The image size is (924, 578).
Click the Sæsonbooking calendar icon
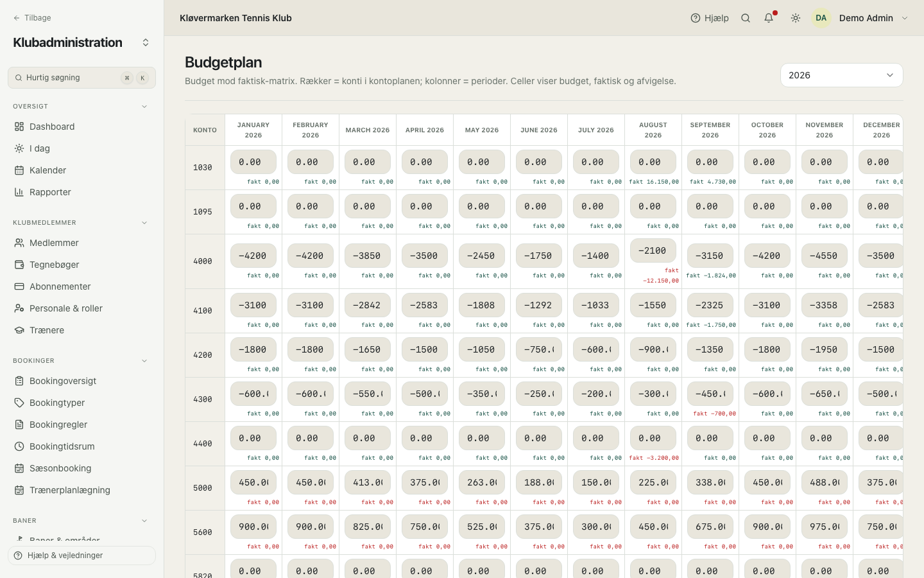19,468
